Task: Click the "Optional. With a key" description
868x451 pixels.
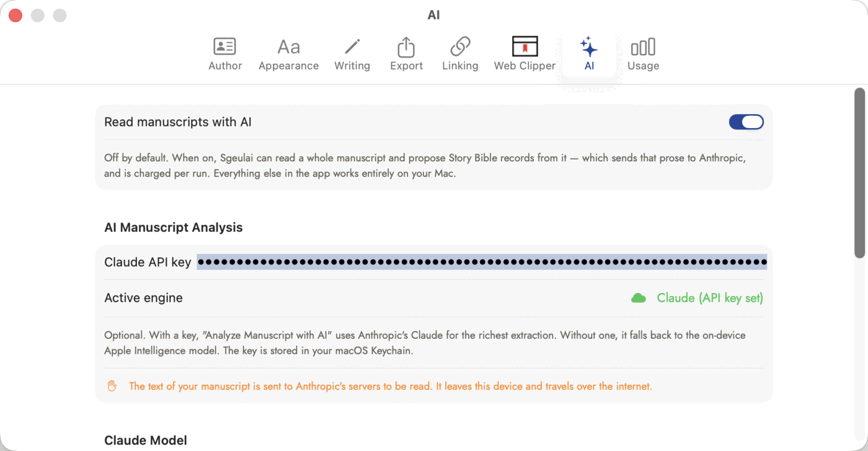Action: click(425, 343)
